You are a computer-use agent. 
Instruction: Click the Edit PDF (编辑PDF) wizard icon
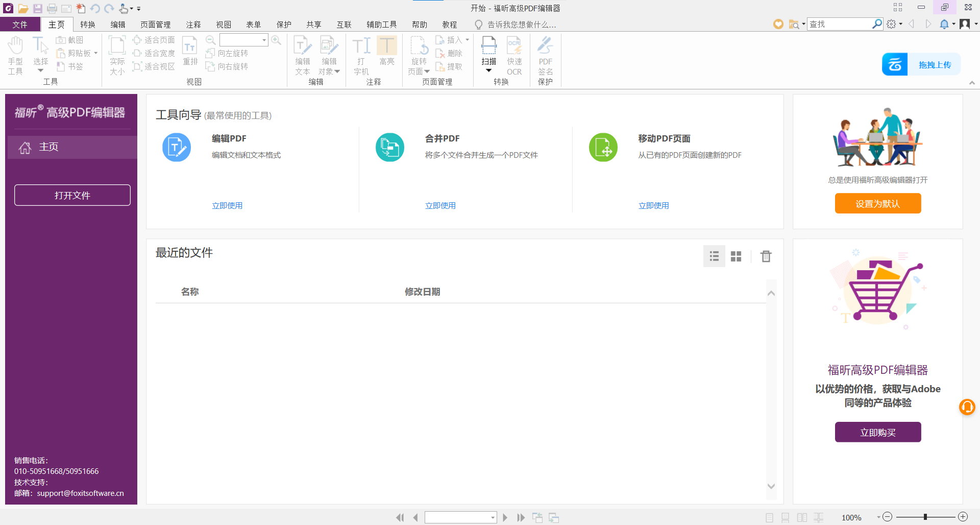click(177, 148)
